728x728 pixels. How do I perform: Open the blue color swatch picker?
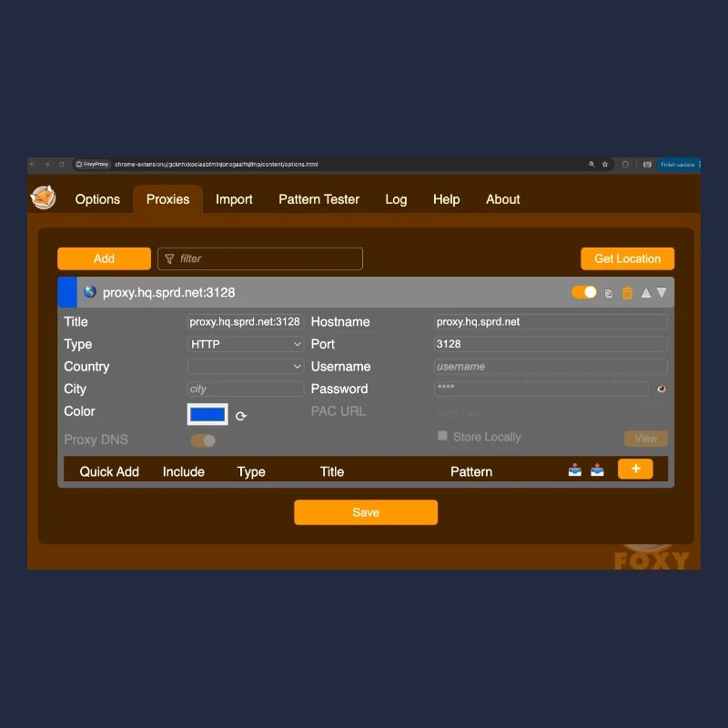tap(207, 415)
